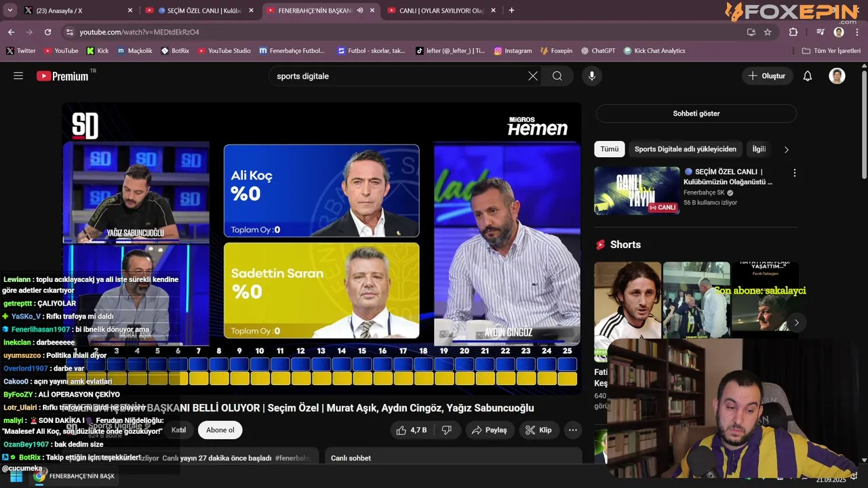Screen dimensions: 868x488
Task: Open Windows Start menu on taskbar
Action: click(x=16, y=476)
